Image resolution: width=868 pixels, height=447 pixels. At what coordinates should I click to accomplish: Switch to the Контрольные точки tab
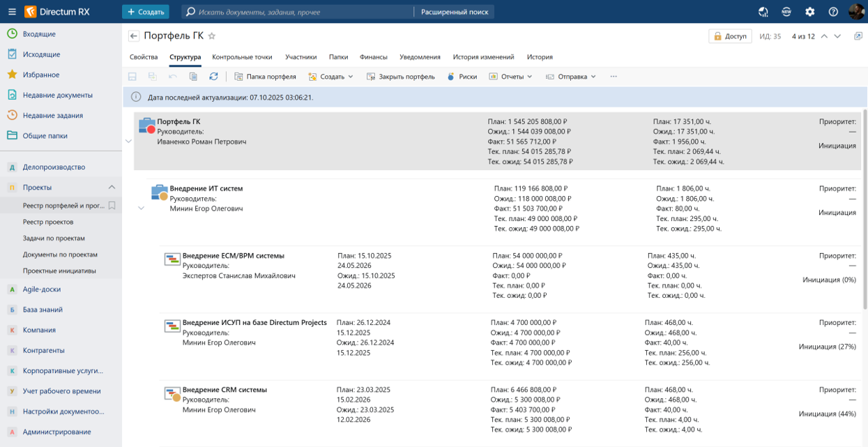(x=242, y=57)
